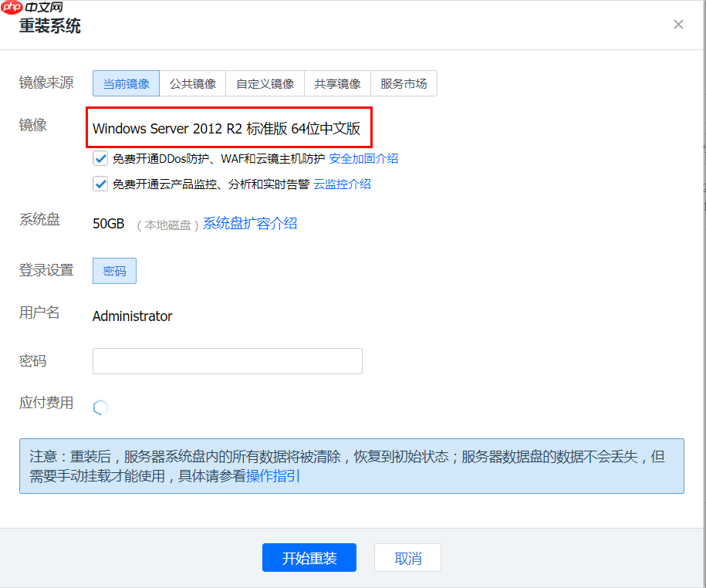Viewport: 706px width, 588px height.
Task: Select the 当前镜像 tab
Action: click(126, 83)
